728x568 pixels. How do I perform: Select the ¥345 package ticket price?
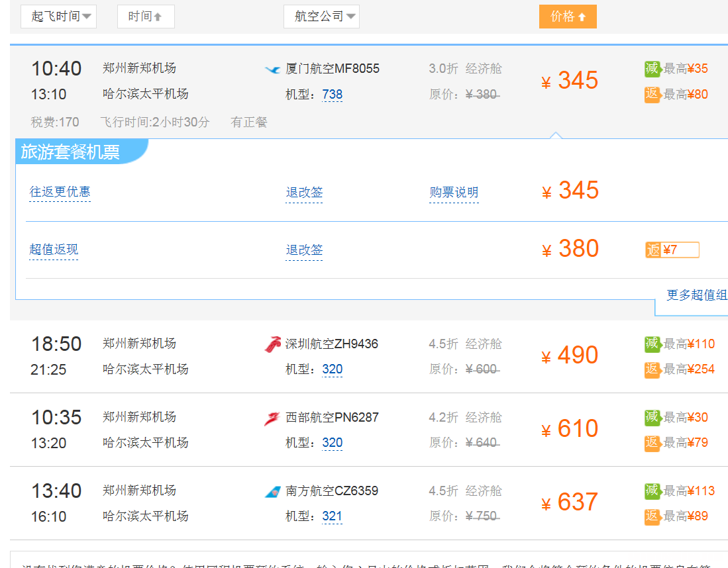(570, 190)
